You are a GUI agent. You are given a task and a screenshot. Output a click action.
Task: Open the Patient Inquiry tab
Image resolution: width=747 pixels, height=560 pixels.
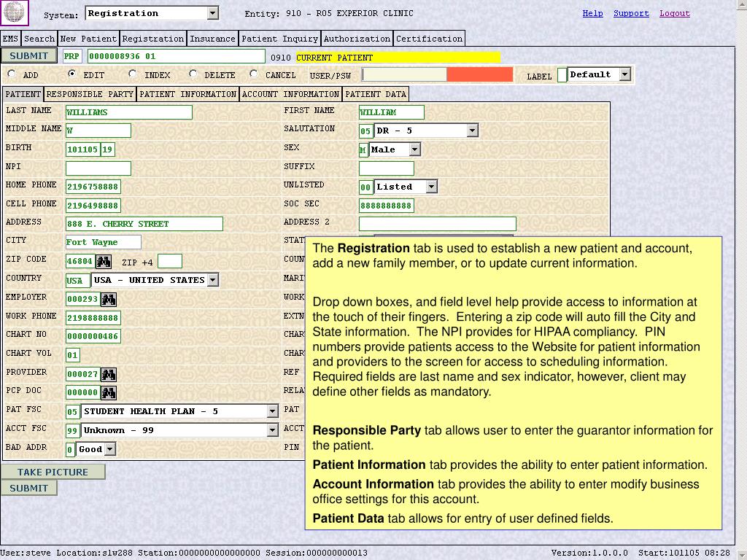tap(279, 39)
